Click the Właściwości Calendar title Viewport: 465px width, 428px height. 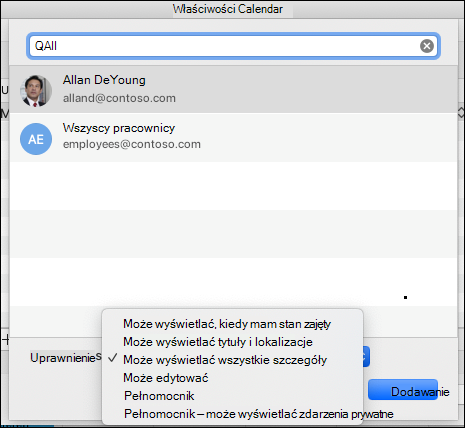228,9
